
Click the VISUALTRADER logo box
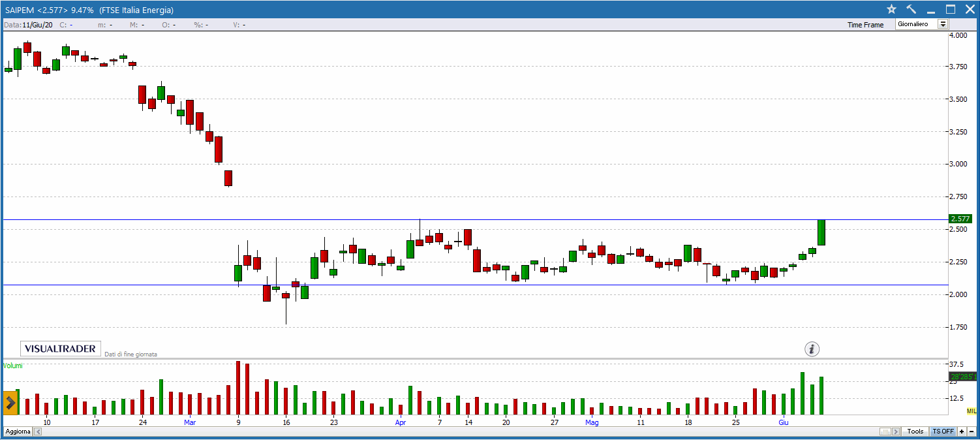point(60,349)
